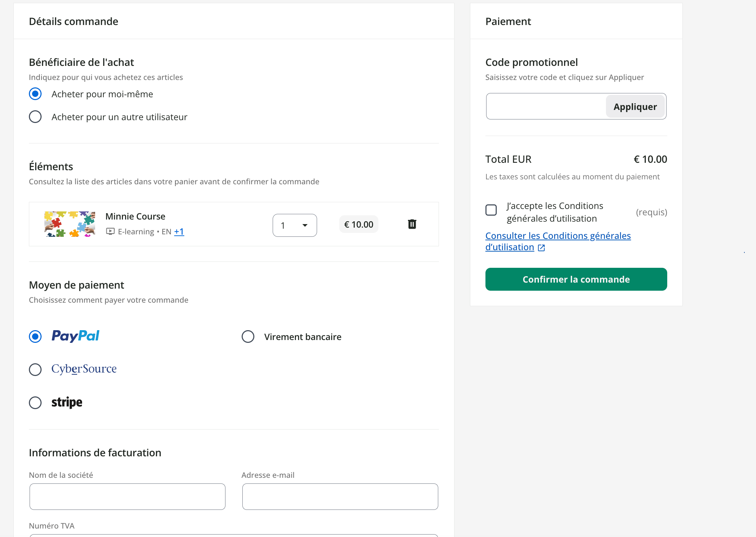The width and height of the screenshot is (756, 537).
Task: Click the E-learning type icon under Minnie Course
Action: (110, 232)
